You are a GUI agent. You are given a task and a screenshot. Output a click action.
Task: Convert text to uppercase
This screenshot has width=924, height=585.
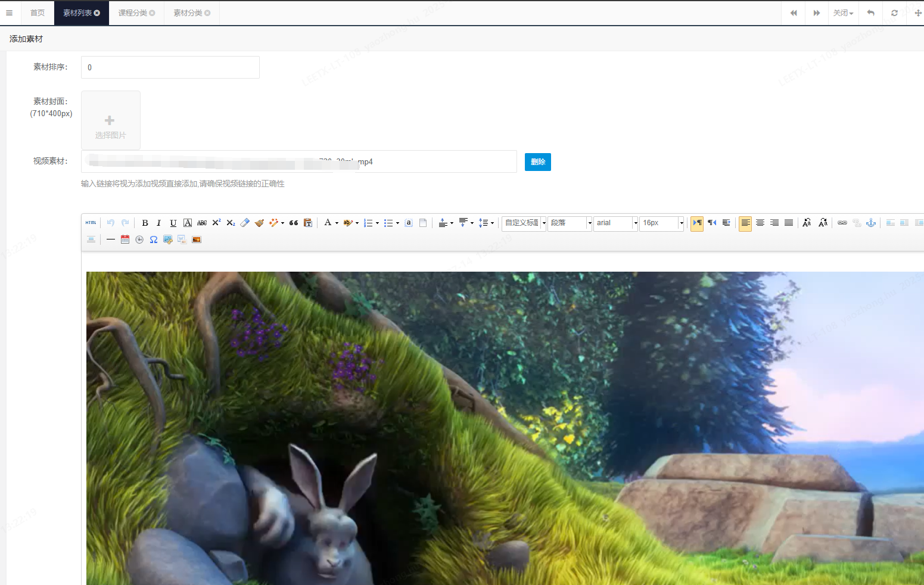(807, 223)
